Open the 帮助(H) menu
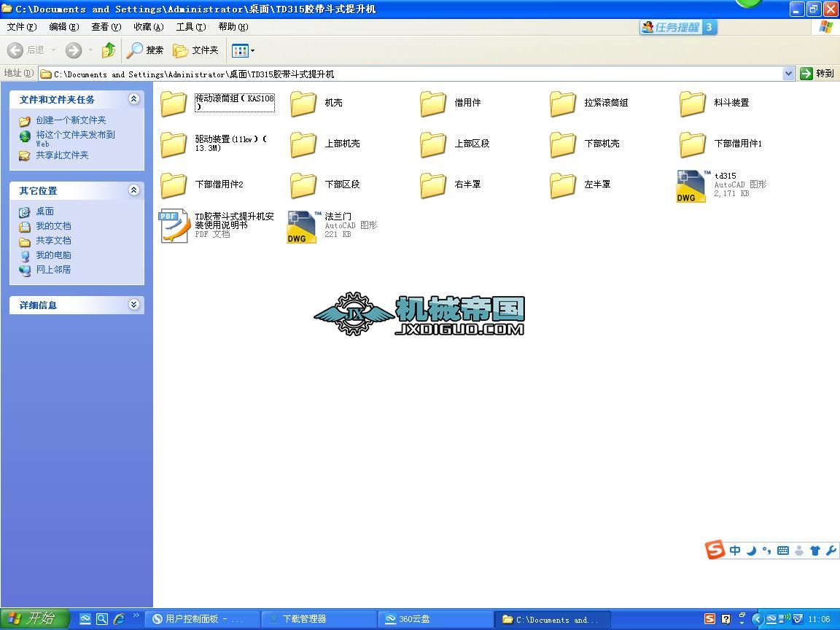The image size is (840, 630). coord(233,27)
